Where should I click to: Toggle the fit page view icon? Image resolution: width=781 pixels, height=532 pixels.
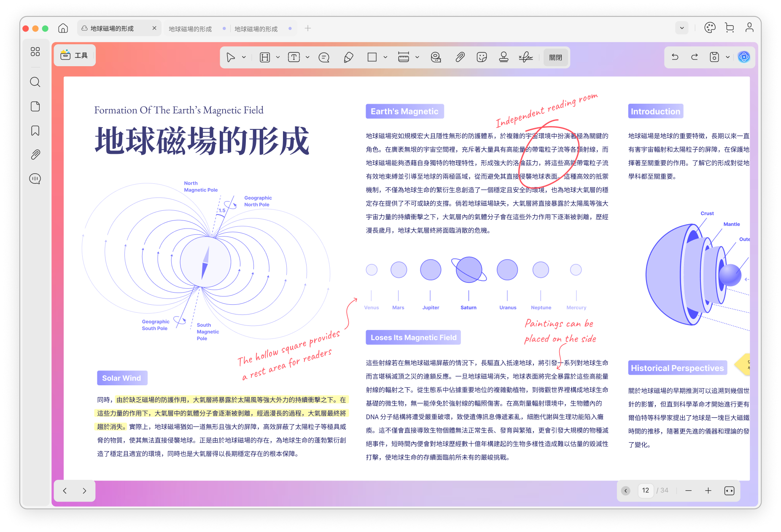729,491
